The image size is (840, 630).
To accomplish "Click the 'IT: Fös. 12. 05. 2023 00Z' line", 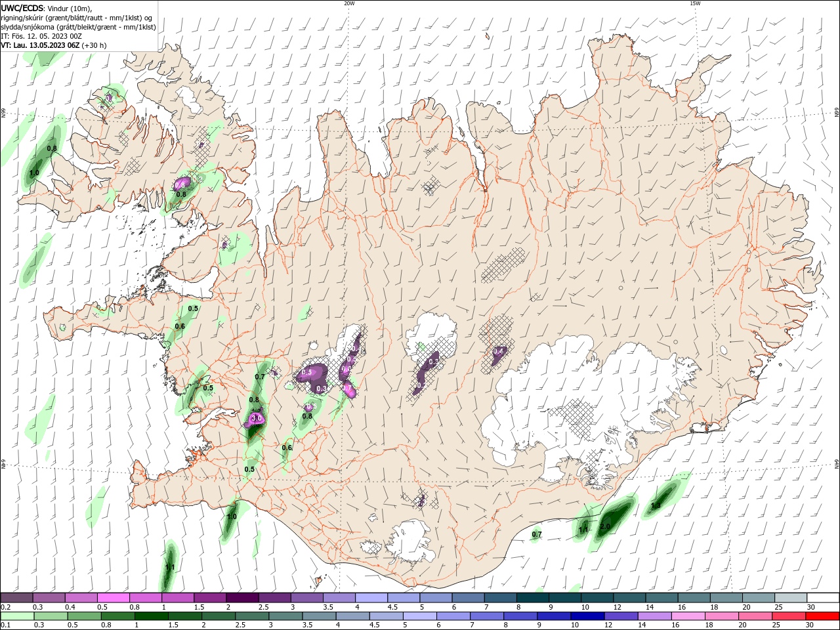I will click(x=41, y=36).
